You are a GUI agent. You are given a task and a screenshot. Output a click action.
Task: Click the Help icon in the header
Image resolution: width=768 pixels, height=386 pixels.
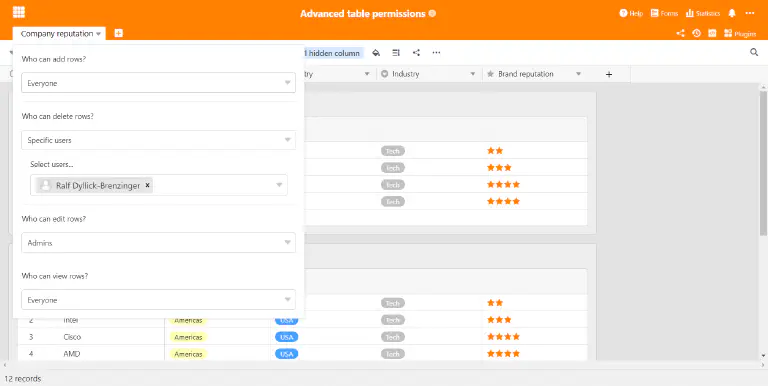pyautogui.click(x=624, y=13)
